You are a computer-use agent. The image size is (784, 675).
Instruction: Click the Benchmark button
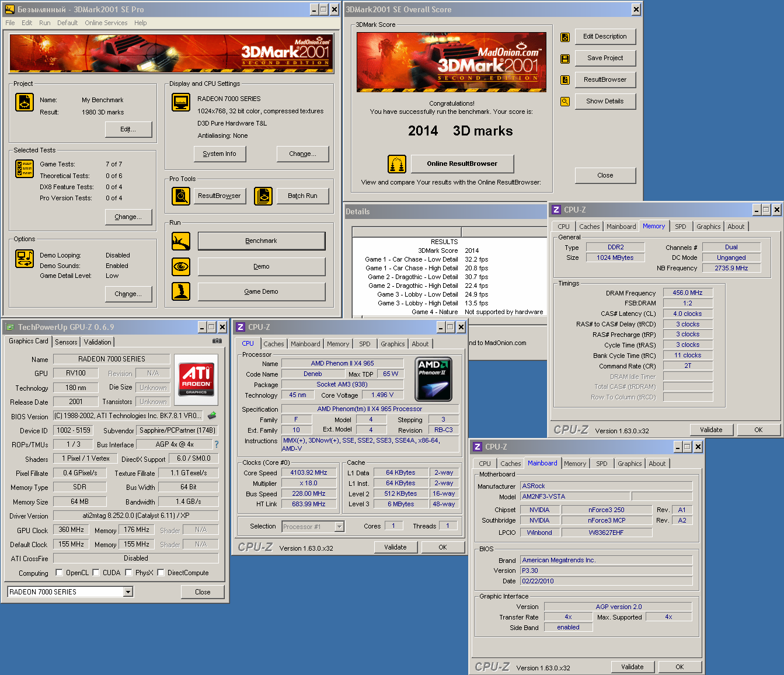tap(262, 241)
